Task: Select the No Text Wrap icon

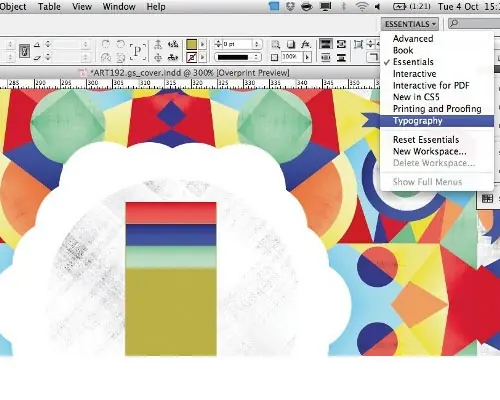Action: (x=326, y=44)
